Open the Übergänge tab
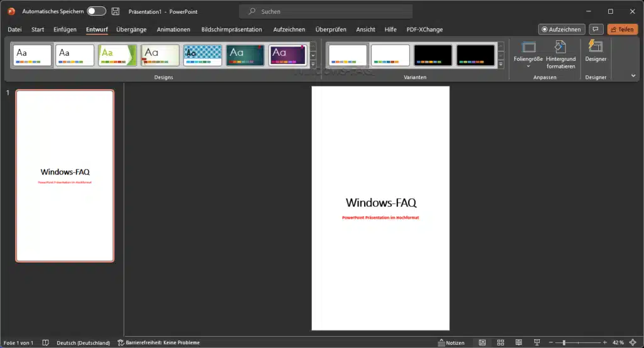The width and height of the screenshot is (644, 348). point(131,30)
